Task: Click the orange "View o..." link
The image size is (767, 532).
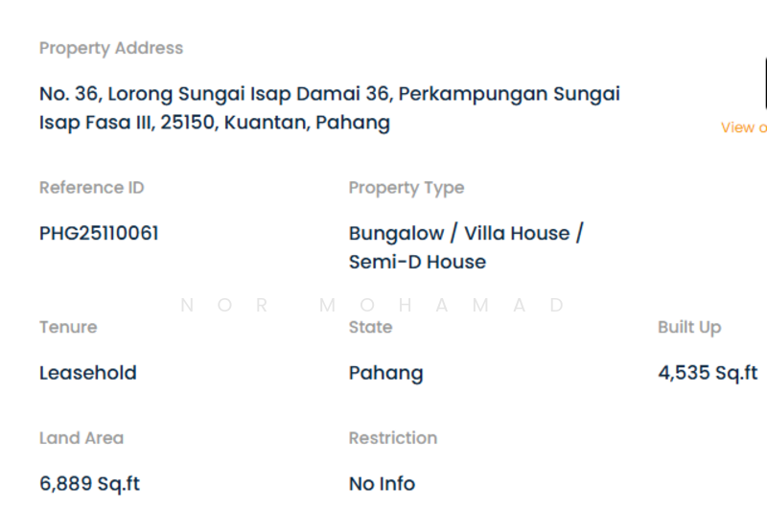Action: [x=744, y=127]
